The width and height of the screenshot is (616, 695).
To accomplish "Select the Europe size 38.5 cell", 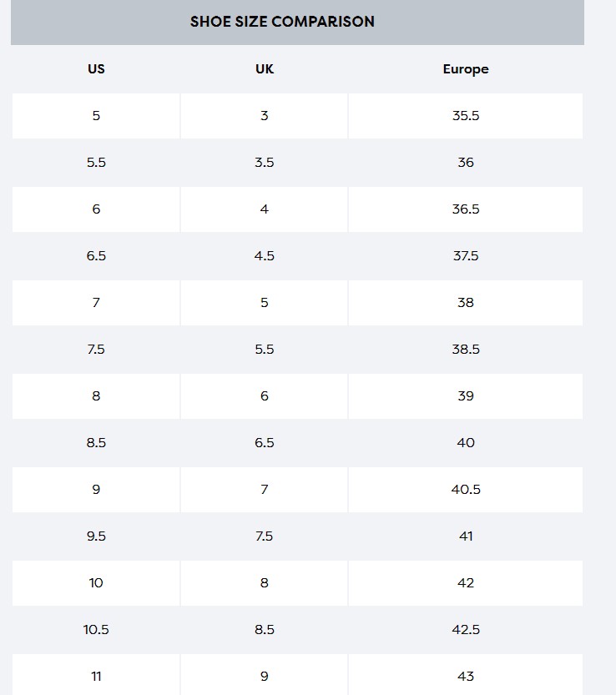I will point(465,350).
